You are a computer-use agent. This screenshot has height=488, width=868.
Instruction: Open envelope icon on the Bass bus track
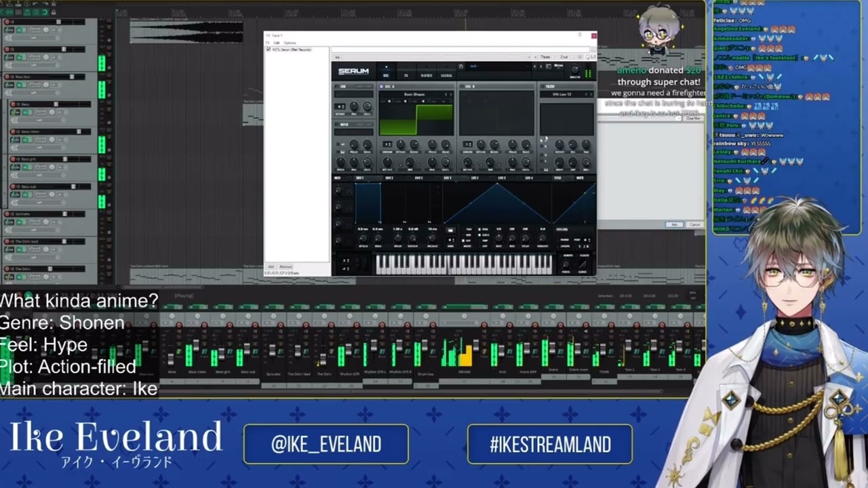coord(35,85)
